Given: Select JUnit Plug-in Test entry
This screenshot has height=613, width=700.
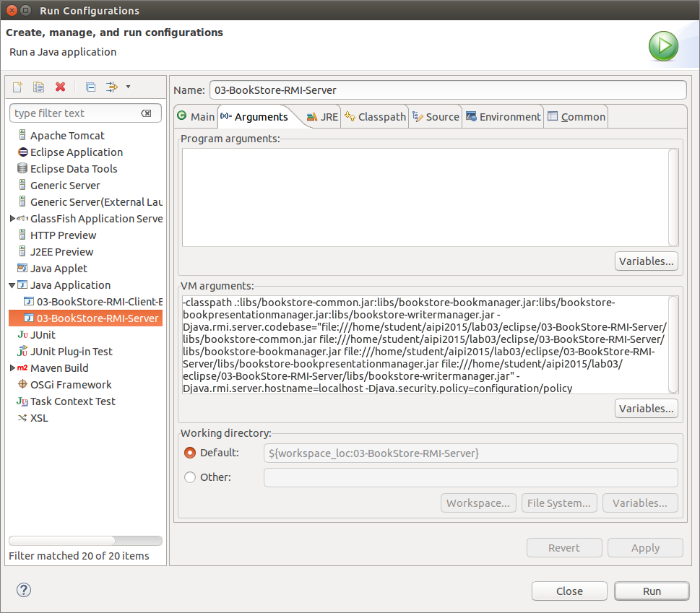Looking at the screenshot, I should pyautogui.click(x=71, y=351).
